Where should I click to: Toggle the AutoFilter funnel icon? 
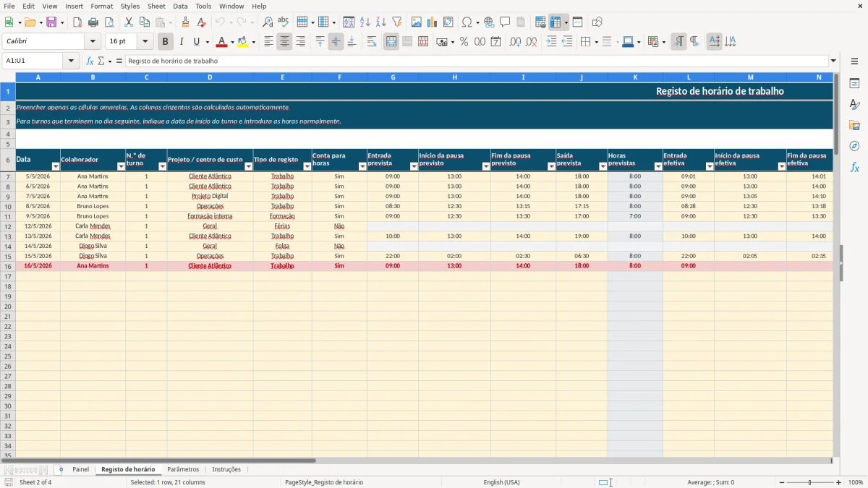(x=397, y=22)
